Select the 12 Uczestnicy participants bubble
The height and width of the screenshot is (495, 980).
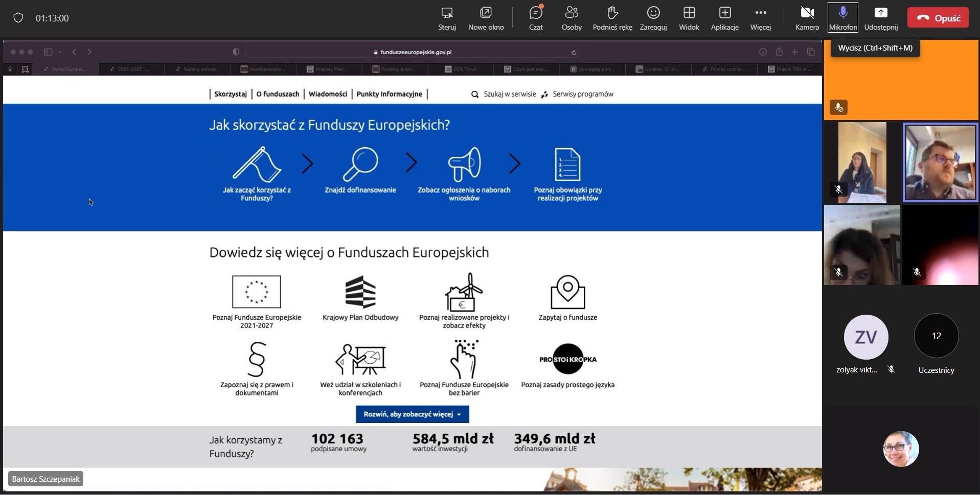pyautogui.click(x=936, y=337)
